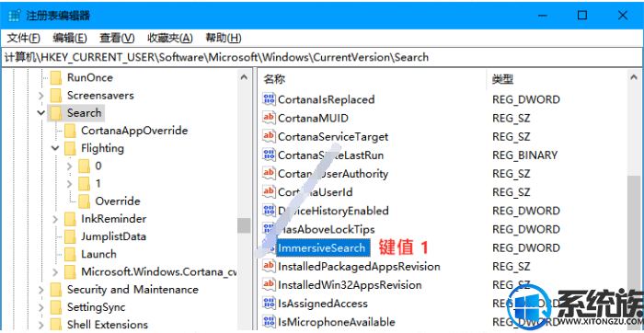Open the 帮助(H) menu
The image size is (644, 333).
tap(224, 39)
